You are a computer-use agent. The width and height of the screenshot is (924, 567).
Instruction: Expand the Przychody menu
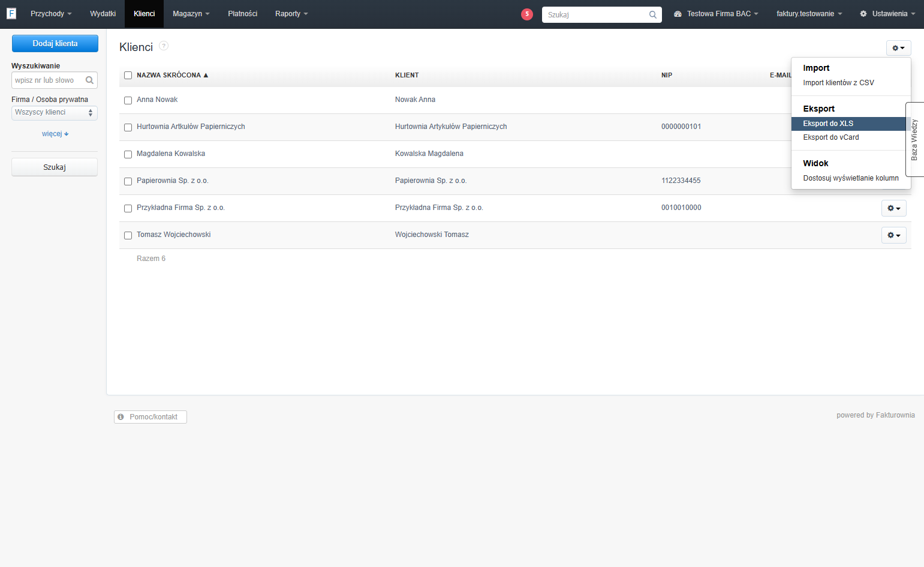(51, 14)
